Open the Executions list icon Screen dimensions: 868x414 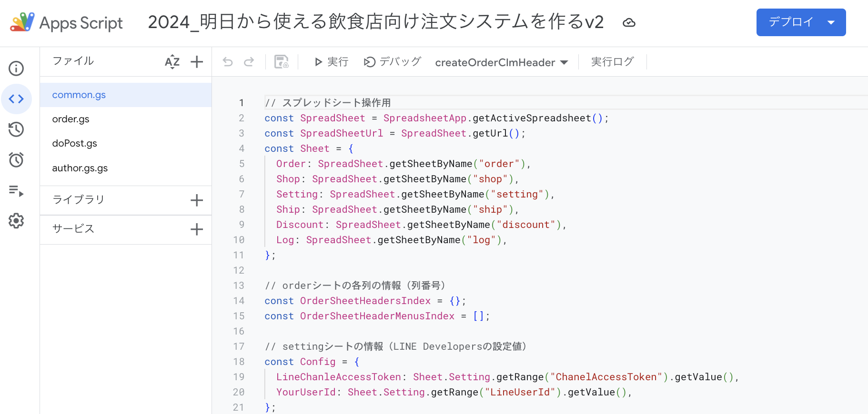pos(16,190)
